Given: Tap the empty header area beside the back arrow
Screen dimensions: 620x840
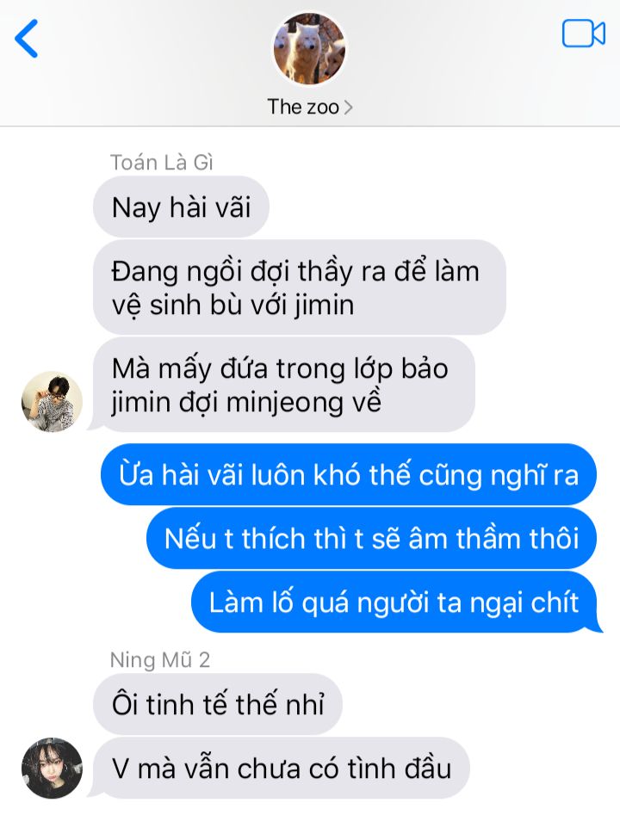Looking at the screenshot, I should pos(150,48).
